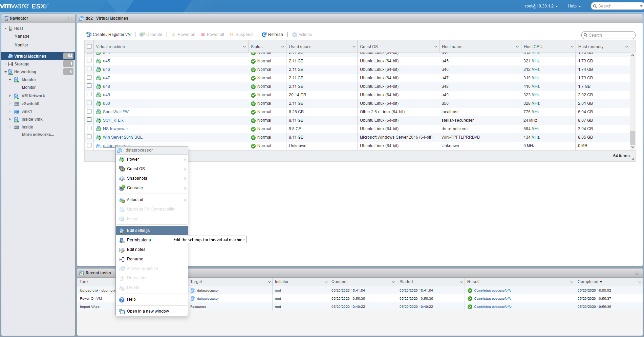Click the Create / Register VM icon

click(89, 35)
